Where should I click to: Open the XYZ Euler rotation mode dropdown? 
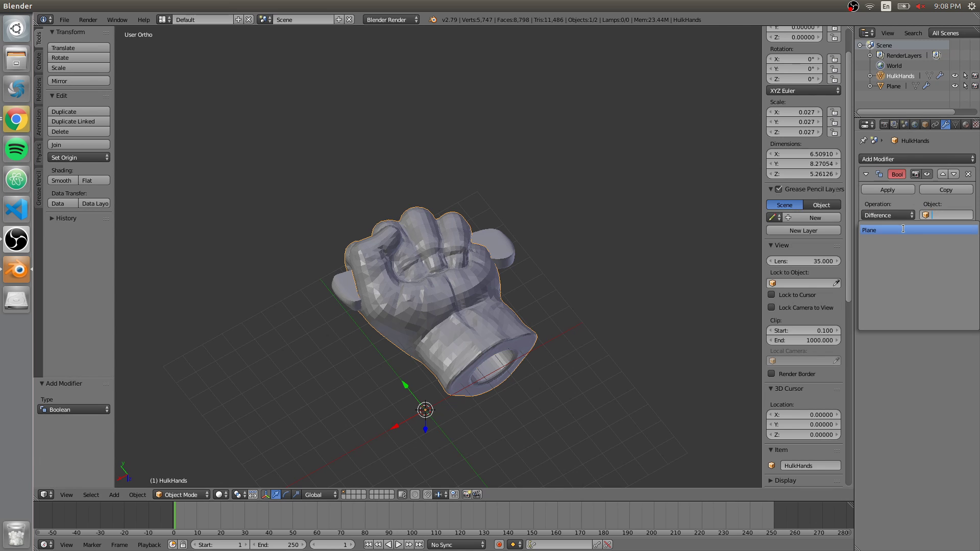804,90
